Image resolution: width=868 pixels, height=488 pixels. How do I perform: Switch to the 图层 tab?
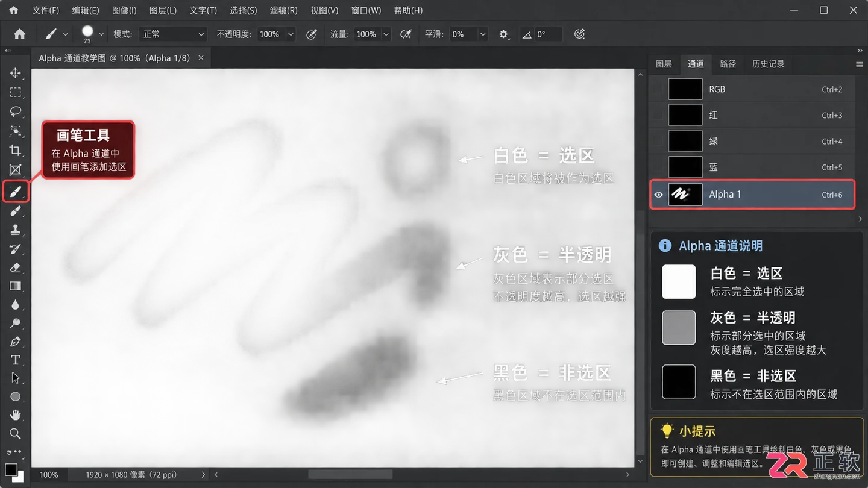(664, 64)
